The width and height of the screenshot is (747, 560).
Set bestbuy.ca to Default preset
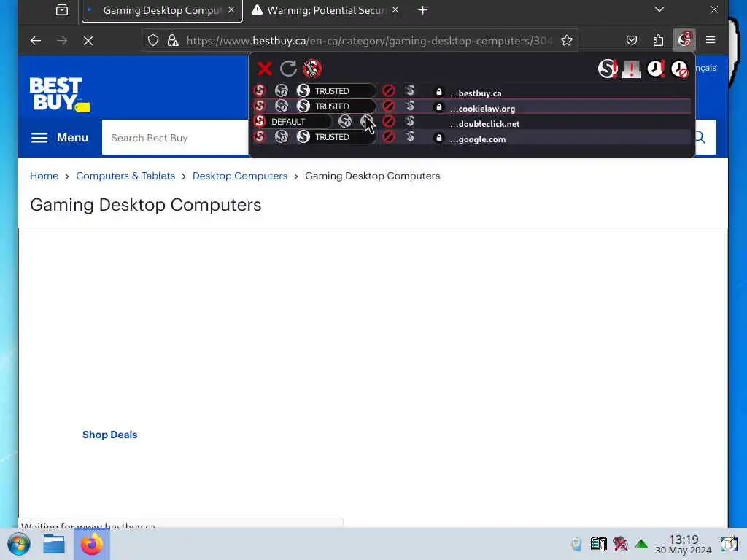[x=260, y=90]
